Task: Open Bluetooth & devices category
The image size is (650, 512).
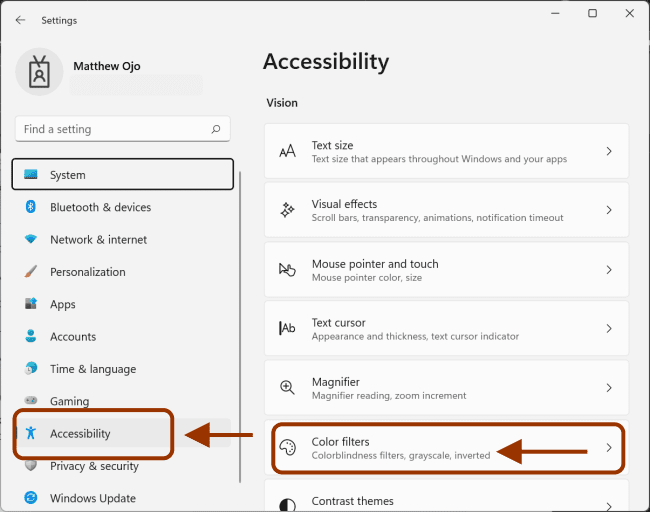Action: [123, 206]
